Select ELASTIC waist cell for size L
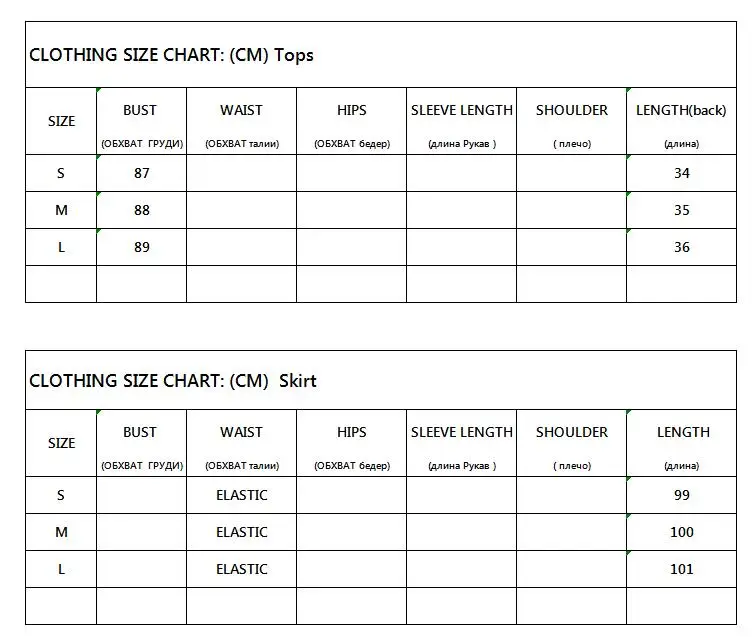Image resolution: width=753 pixels, height=637 pixels. point(242,569)
